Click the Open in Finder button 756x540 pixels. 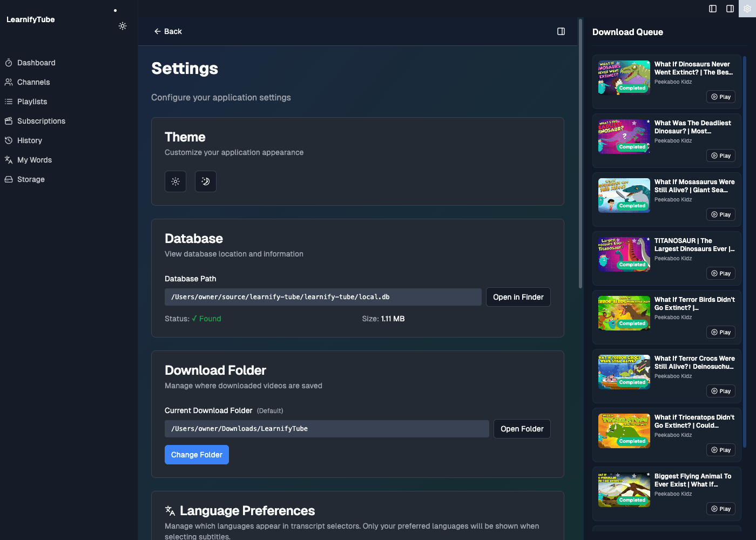518,297
